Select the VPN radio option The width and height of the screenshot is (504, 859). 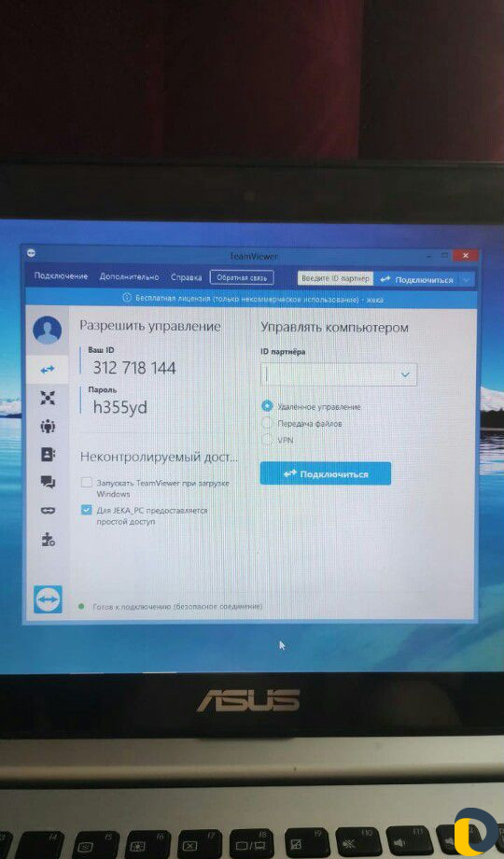[x=267, y=440]
